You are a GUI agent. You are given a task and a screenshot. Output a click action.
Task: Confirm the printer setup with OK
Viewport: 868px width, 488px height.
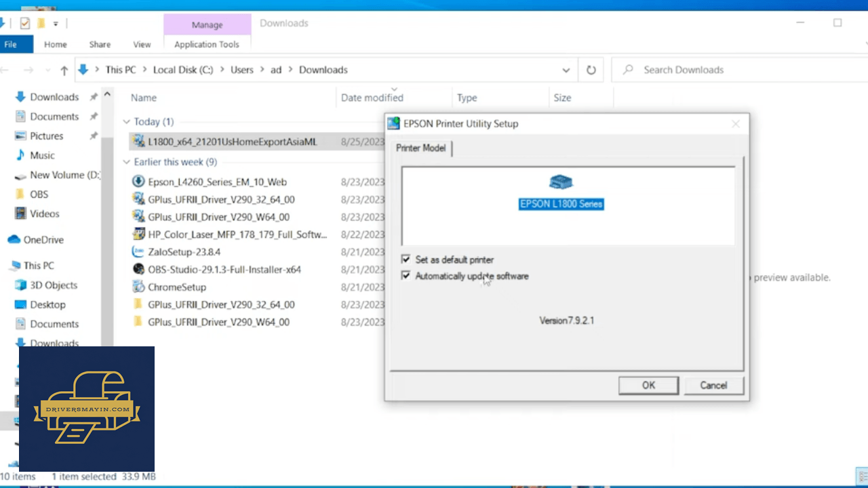click(x=648, y=385)
